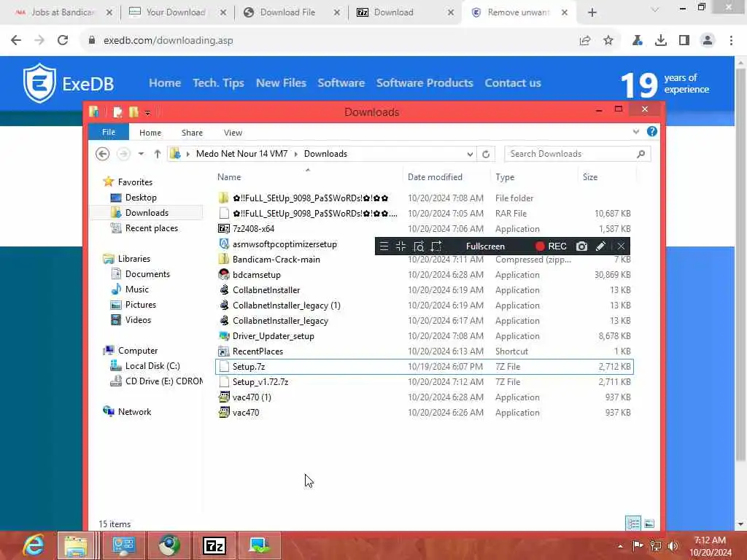Open Explorer help icon
Image resolution: width=747 pixels, height=560 pixels.
click(651, 131)
